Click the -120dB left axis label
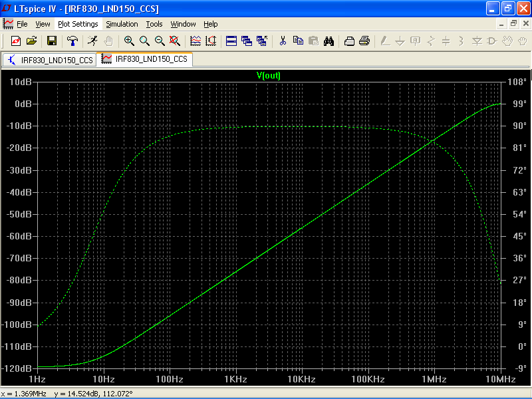 [17, 368]
